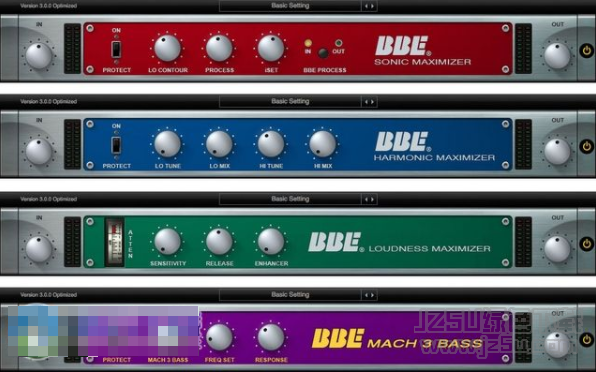Select previous preset arrow on Loudness Maximizer
Image resolution: width=596 pixels, height=372 pixels.
pos(366,199)
